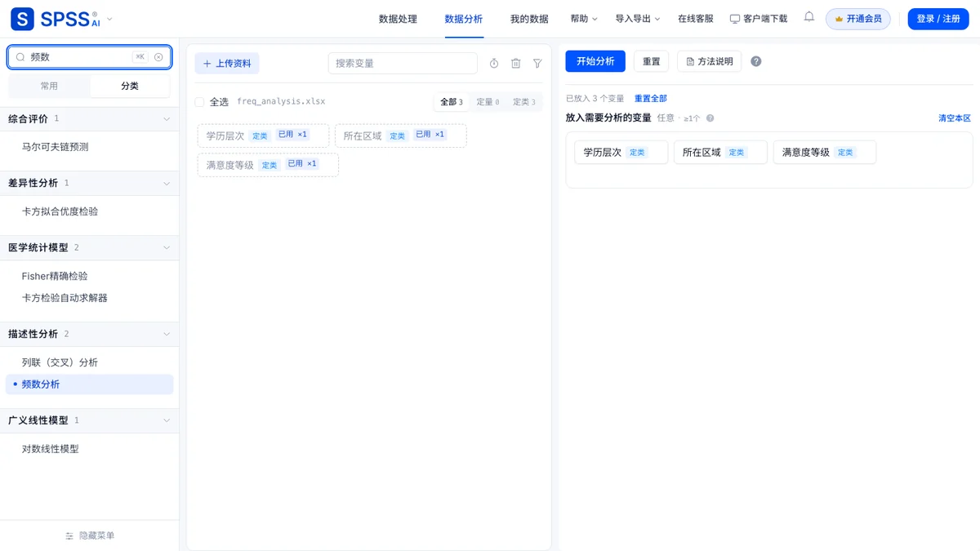This screenshot has height=551, width=980.
Task: Collapse the 差异性分析 category
Action: pos(89,184)
